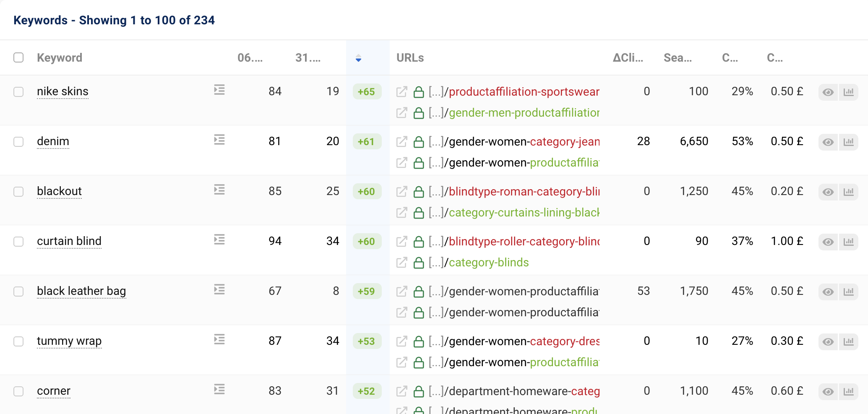The width and height of the screenshot is (868, 414).
Task: Sort by the position change column arrow
Action: pyautogui.click(x=358, y=58)
